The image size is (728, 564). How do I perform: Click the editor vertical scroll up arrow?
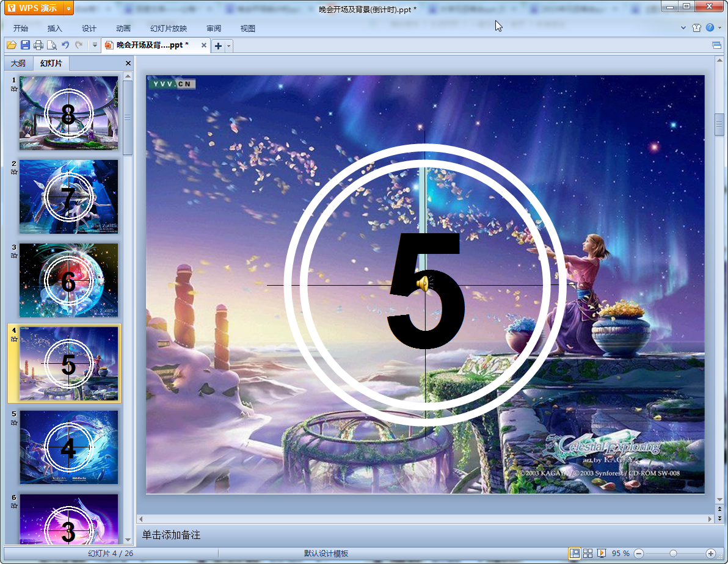[x=719, y=60]
